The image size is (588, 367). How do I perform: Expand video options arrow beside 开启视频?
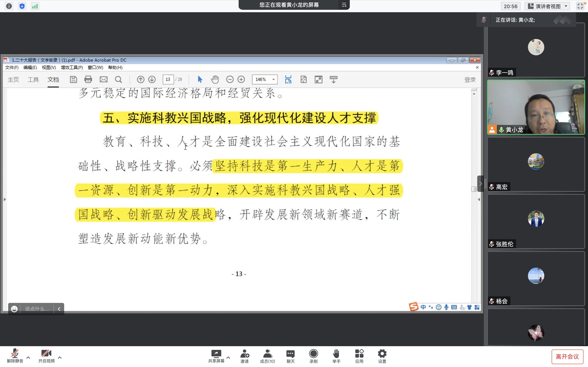pos(60,358)
